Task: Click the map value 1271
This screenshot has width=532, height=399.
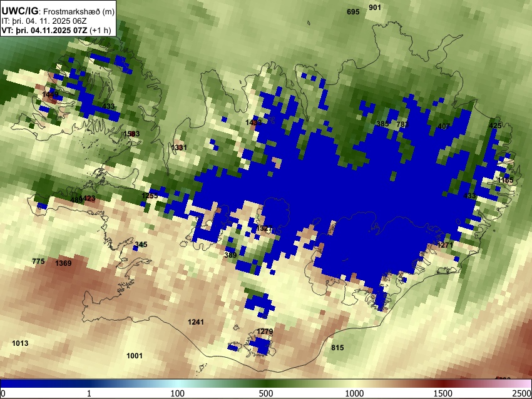Action: (445, 245)
